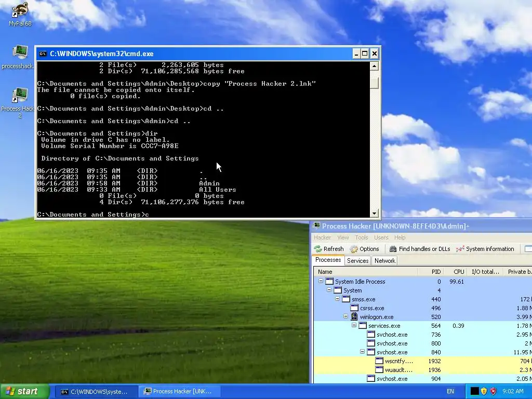Click the black tray icon in system tray
532x399 pixels.
tap(475, 391)
